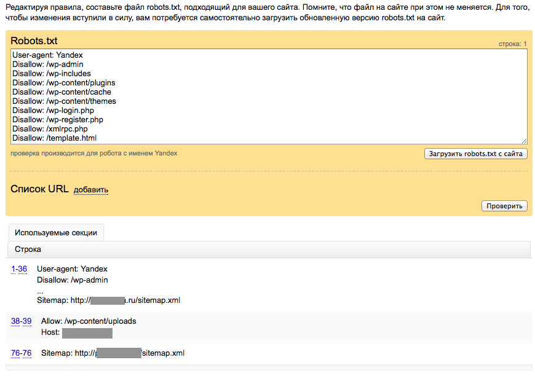Click the добавить link next to Список URL
The width and height of the screenshot is (535, 392).
point(90,190)
